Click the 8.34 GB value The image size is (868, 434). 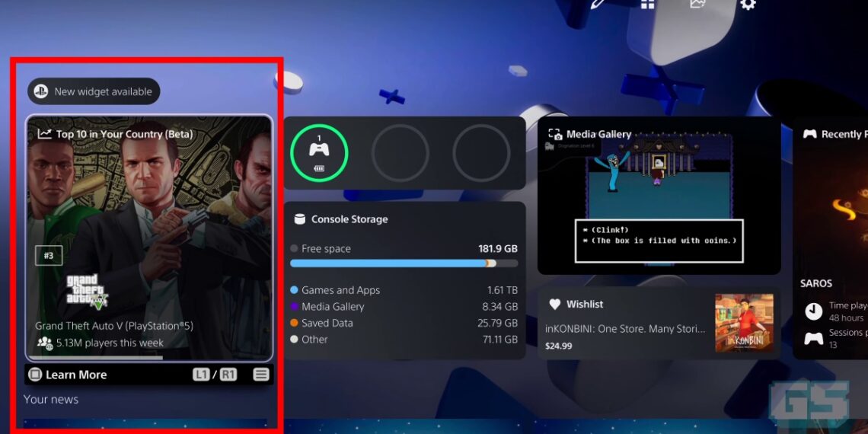pos(500,307)
